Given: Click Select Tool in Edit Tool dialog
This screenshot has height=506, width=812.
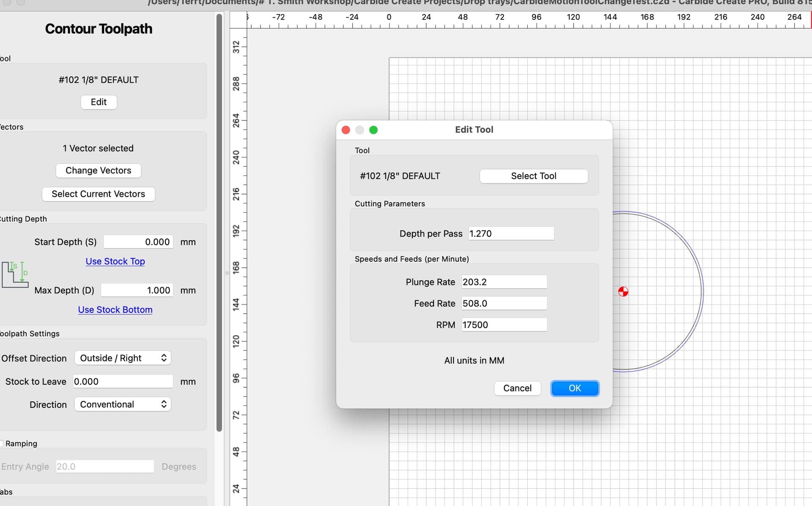Looking at the screenshot, I should pyautogui.click(x=534, y=176).
